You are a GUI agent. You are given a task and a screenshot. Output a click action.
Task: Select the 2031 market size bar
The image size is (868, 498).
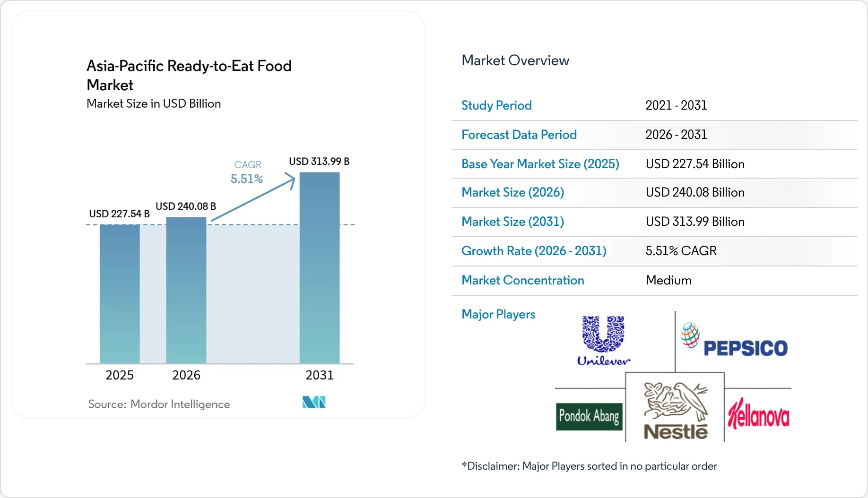coord(320,268)
